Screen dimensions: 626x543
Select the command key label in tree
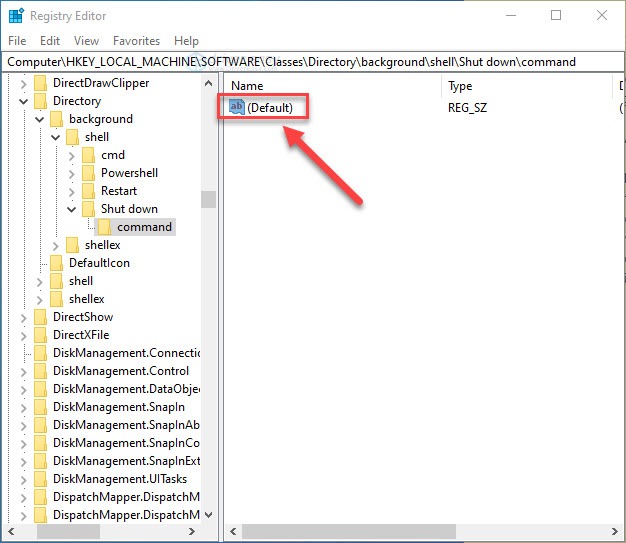144,227
